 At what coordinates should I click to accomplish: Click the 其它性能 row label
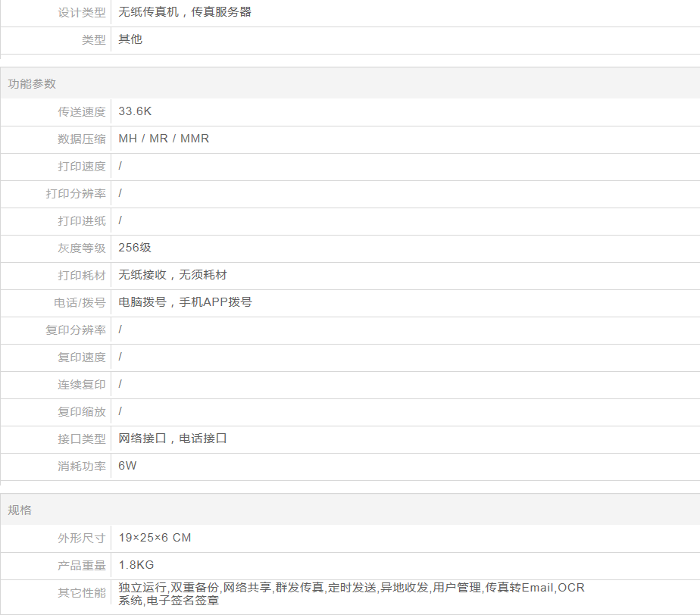[82, 593]
